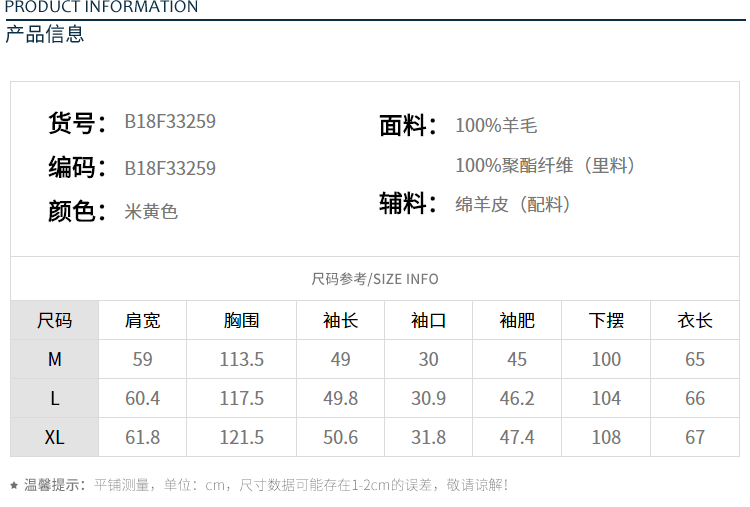Click the 产品信息 title text
The image size is (750, 507).
click(44, 34)
